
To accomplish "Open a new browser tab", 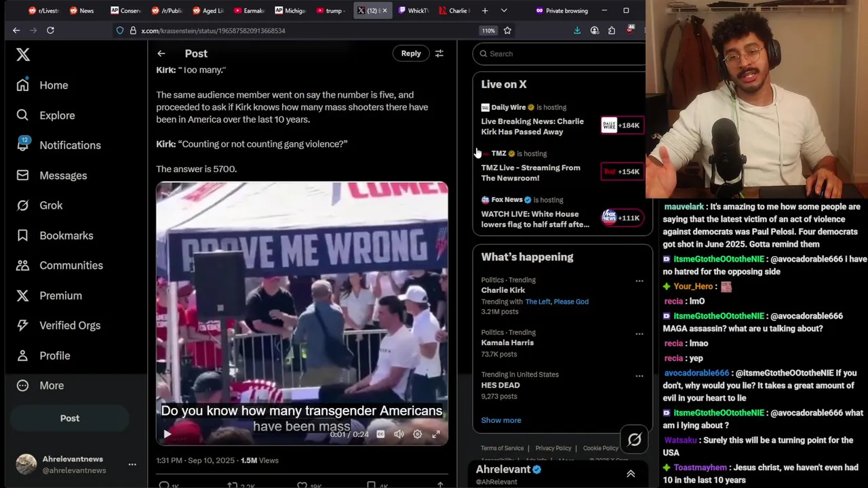I will click(485, 11).
